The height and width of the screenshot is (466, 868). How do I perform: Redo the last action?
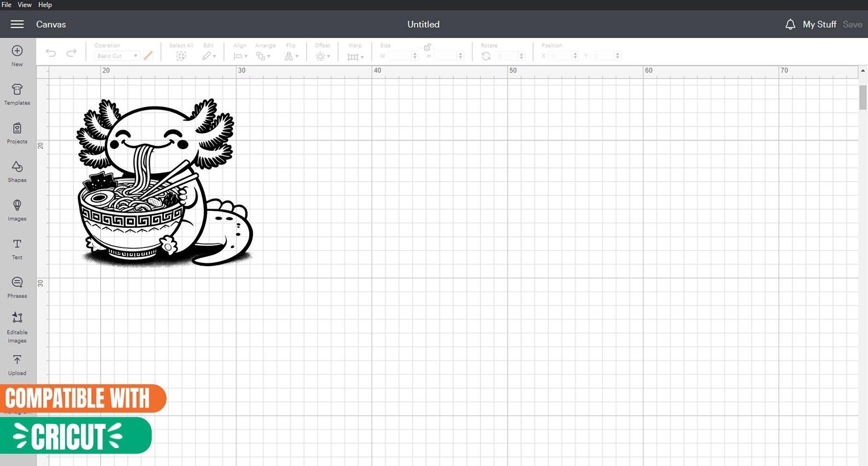(72, 53)
